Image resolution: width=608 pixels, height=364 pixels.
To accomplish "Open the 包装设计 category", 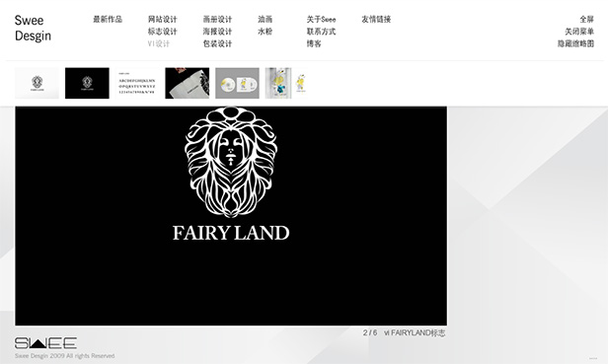I will point(217,43).
